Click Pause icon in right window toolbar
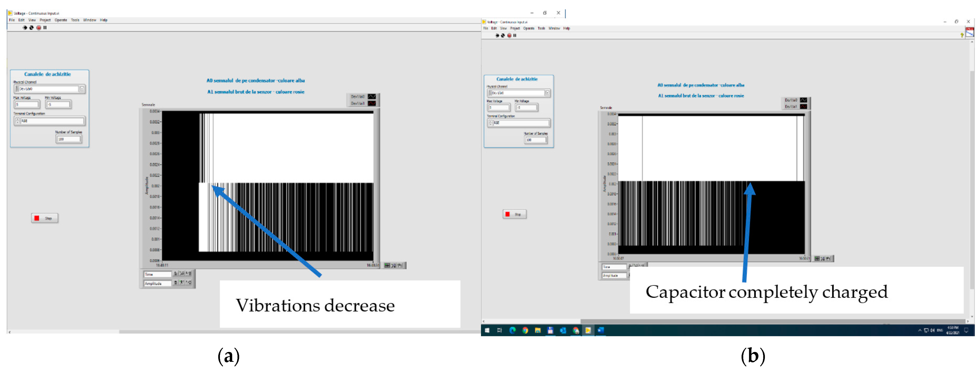 coord(515,35)
